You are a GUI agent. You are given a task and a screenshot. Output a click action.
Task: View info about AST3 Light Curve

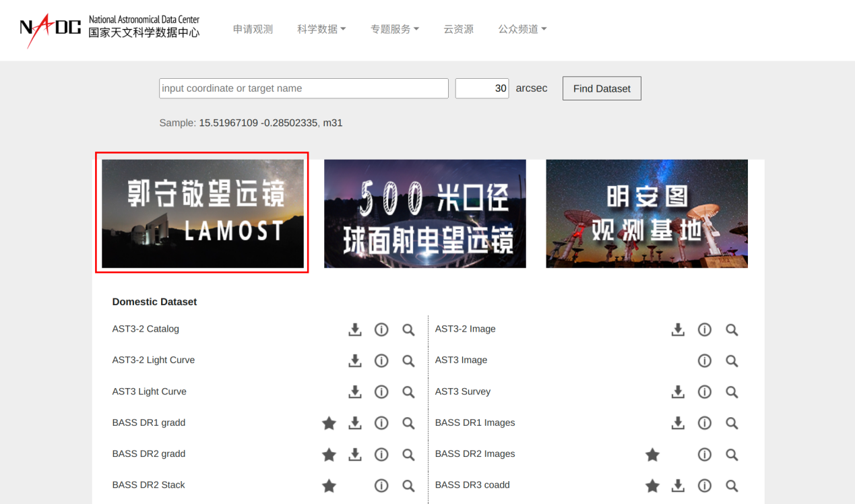pos(381,391)
